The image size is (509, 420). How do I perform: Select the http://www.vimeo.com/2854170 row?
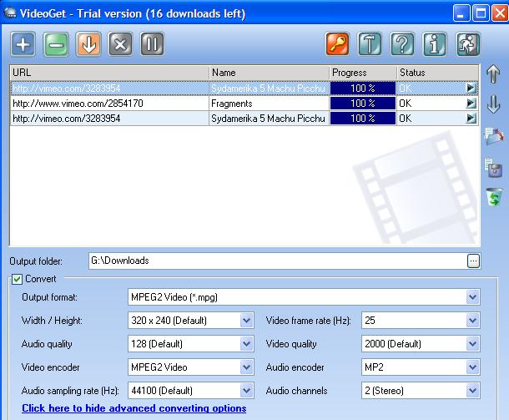pos(244,104)
